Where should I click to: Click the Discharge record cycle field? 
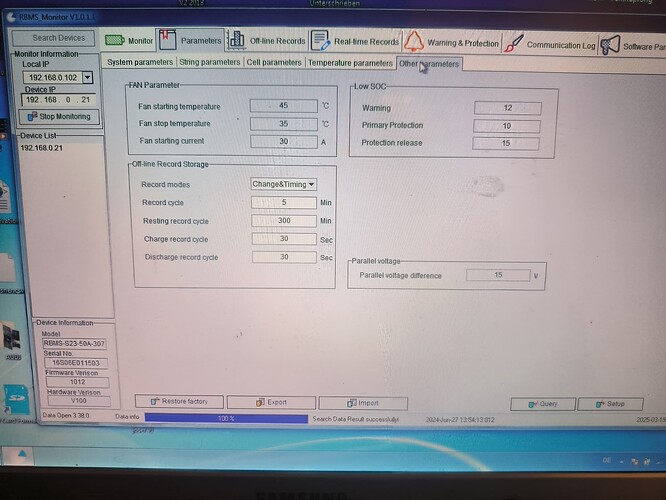click(284, 257)
